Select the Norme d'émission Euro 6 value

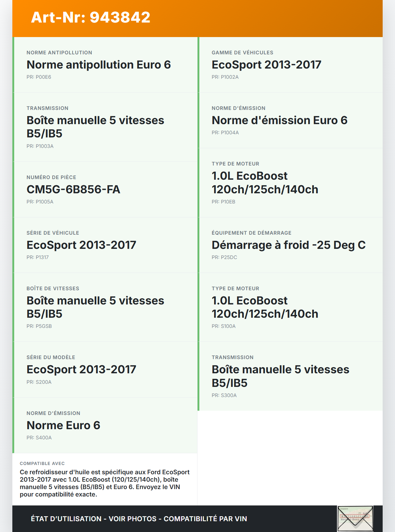[279, 120]
